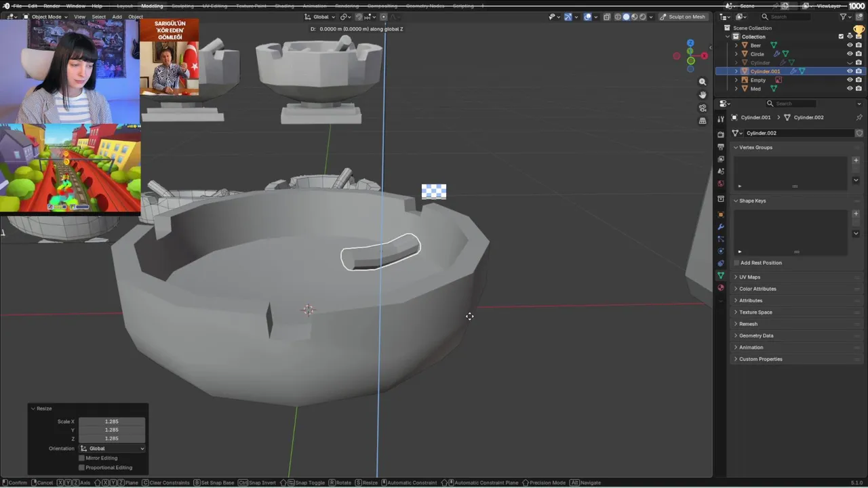Untick the Collection exclude checkbox
868x488 pixels.
tap(841, 37)
